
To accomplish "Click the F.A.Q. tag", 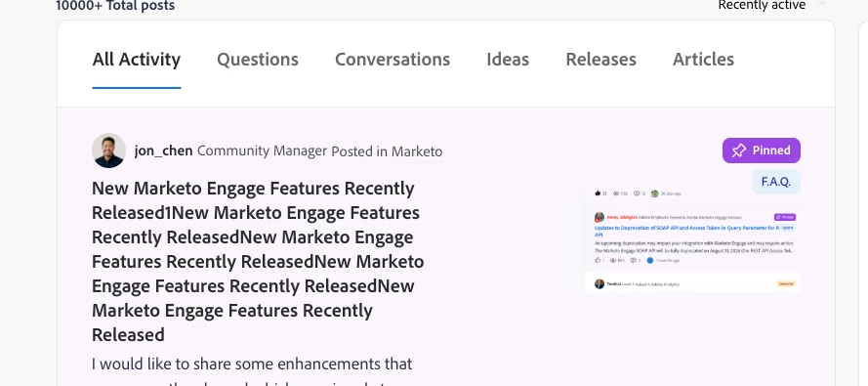I will pos(775,182).
